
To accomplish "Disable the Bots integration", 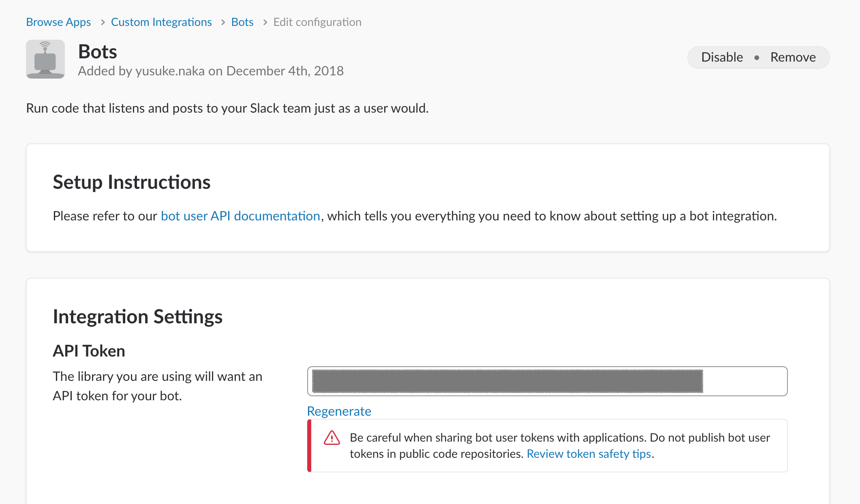I will point(722,57).
